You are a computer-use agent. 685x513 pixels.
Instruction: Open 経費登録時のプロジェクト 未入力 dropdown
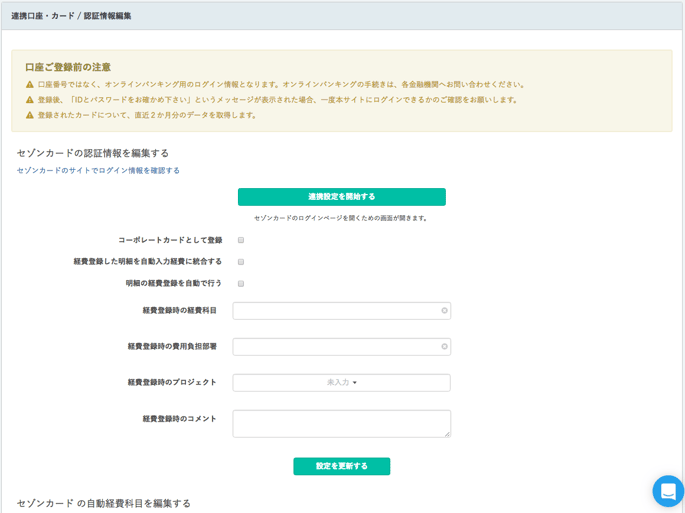point(342,382)
